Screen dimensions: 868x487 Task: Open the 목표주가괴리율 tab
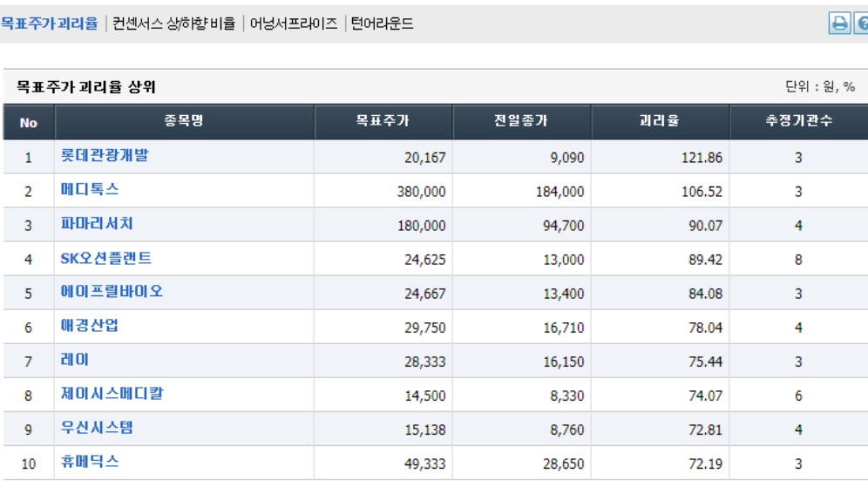pyautogui.click(x=49, y=24)
